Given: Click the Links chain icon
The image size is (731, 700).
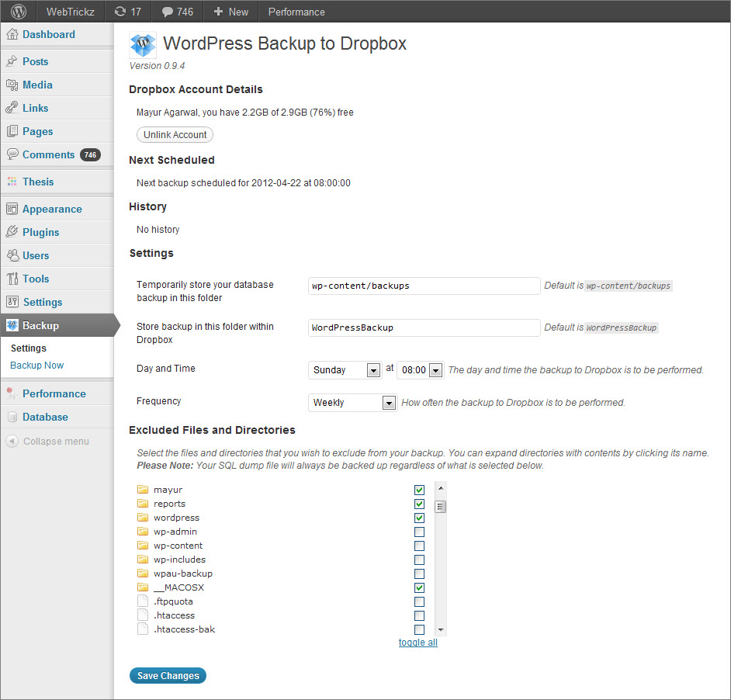Looking at the screenshot, I should pos(12,108).
